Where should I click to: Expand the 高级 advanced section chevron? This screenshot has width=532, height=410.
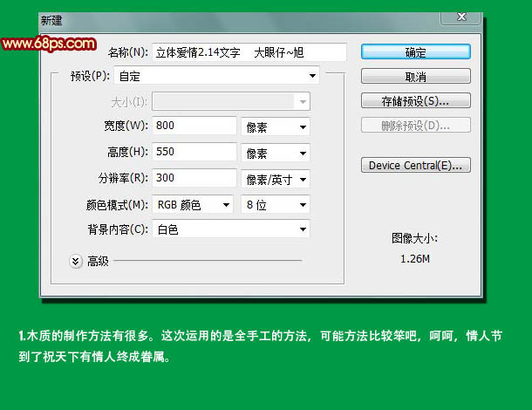coord(76,261)
